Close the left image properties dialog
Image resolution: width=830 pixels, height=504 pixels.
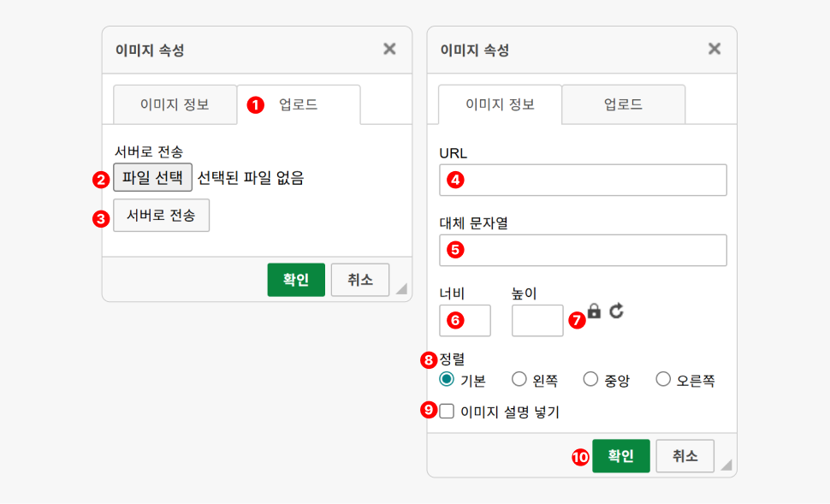[x=389, y=49]
